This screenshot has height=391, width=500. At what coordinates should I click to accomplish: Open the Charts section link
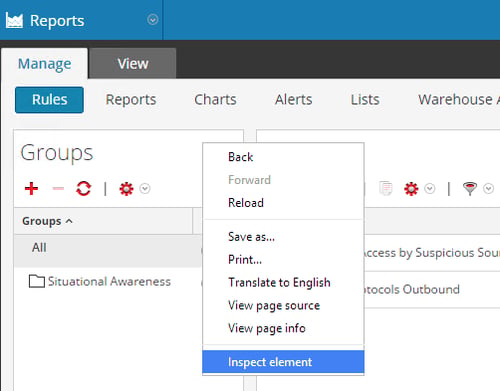coord(215,99)
